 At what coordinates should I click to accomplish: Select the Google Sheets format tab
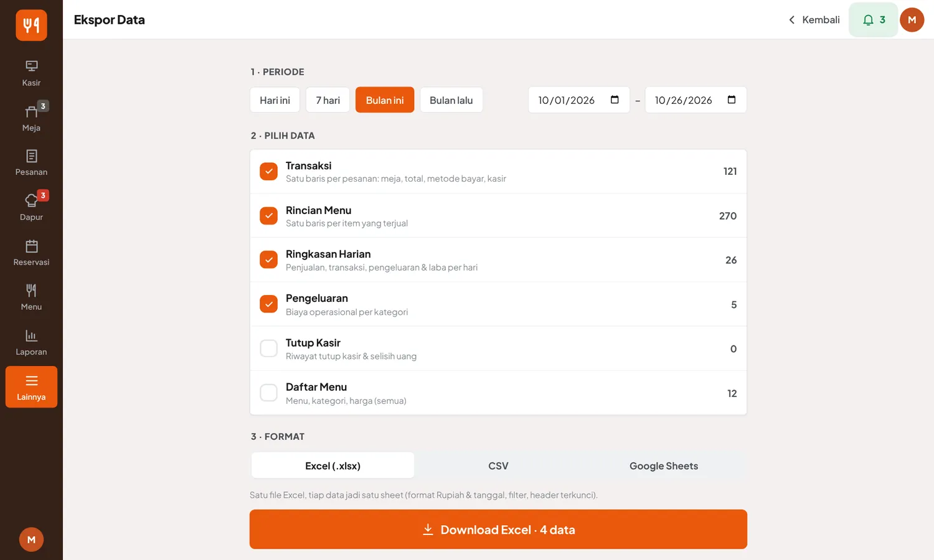pos(664,465)
